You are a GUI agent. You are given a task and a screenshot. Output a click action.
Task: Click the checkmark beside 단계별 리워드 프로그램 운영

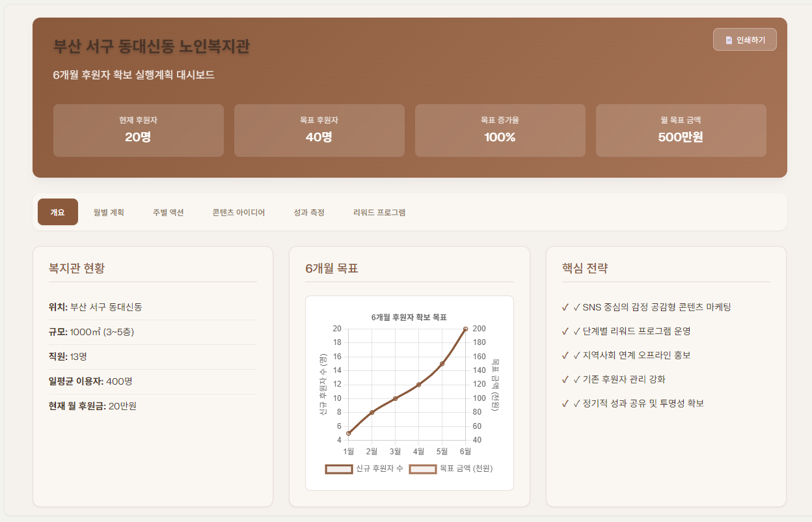pyautogui.click(x=565, y=331)
